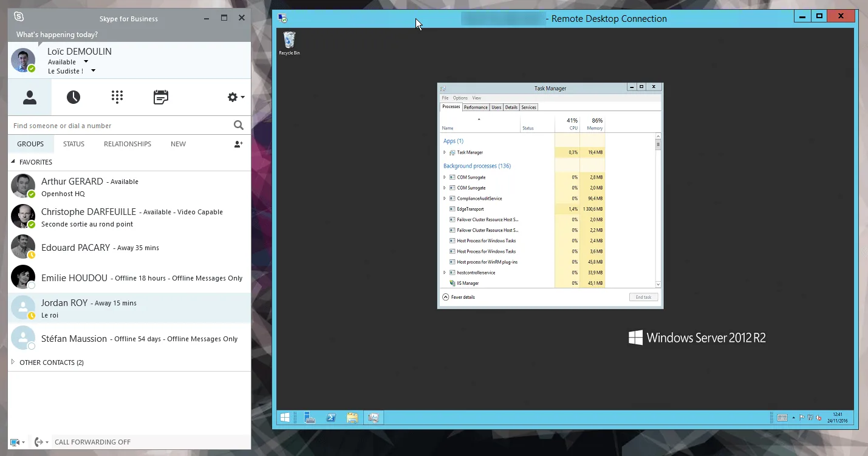Switch to the RELATIONSHIPS view

[x=128, y=144]
